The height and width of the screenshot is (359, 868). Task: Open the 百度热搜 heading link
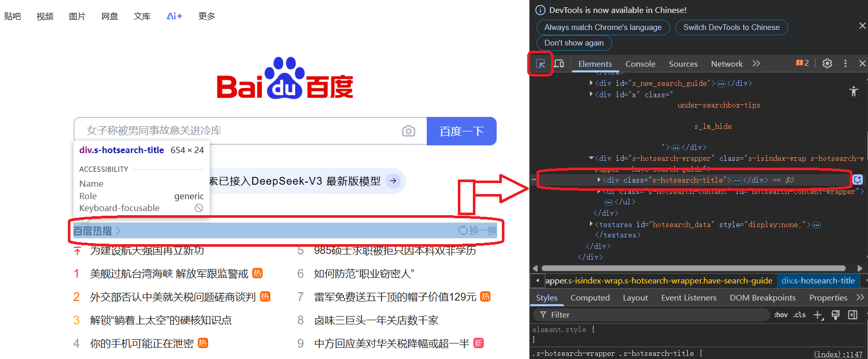(x=96, y=231)
